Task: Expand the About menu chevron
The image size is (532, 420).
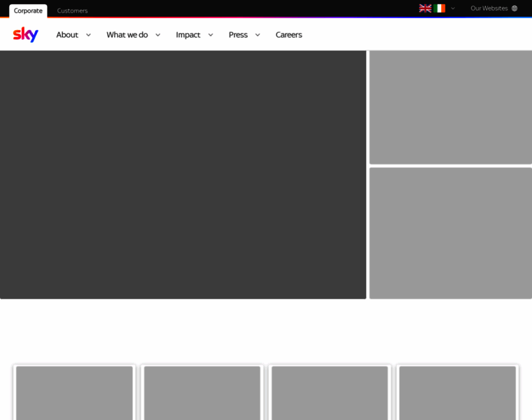Action: (88, 35)
